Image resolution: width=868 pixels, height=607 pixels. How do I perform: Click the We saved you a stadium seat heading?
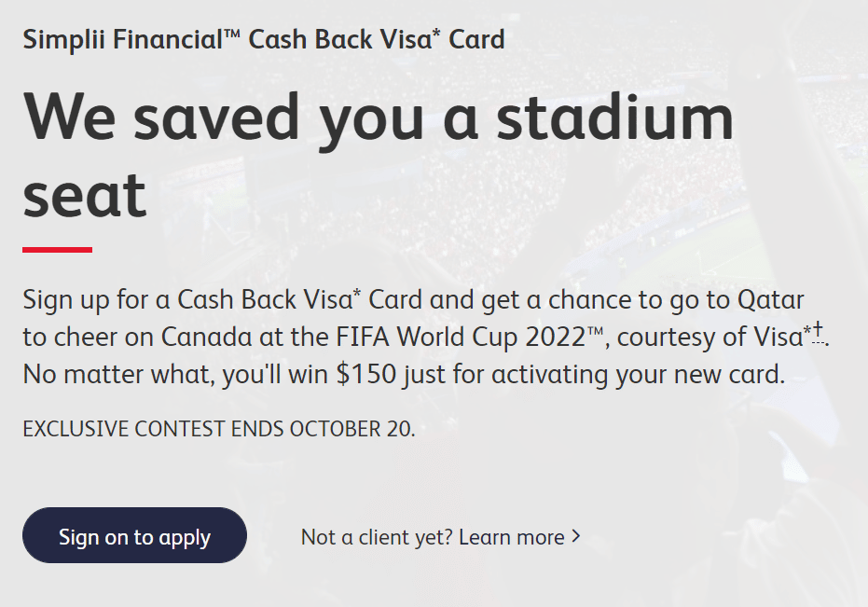(x=378, y=155)
